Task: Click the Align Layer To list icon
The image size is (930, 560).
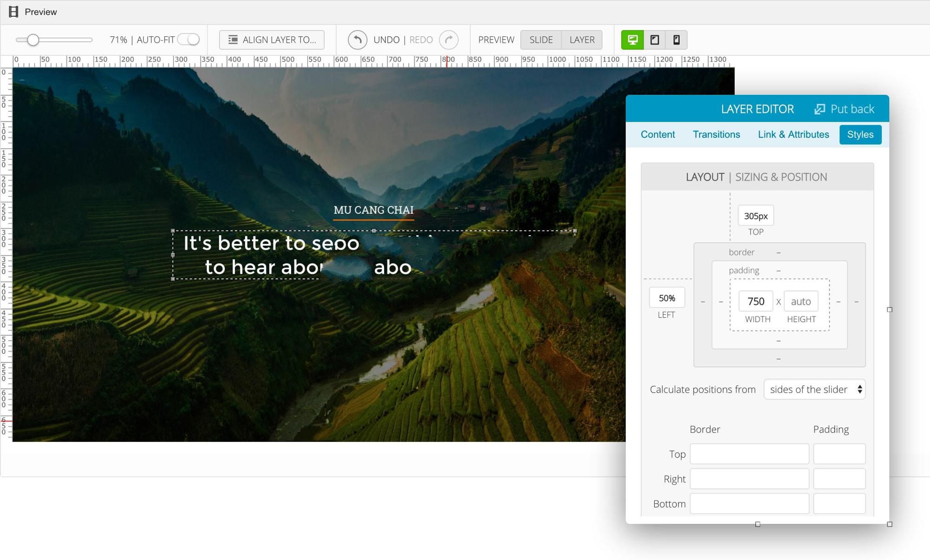Action: coord(233,40)
